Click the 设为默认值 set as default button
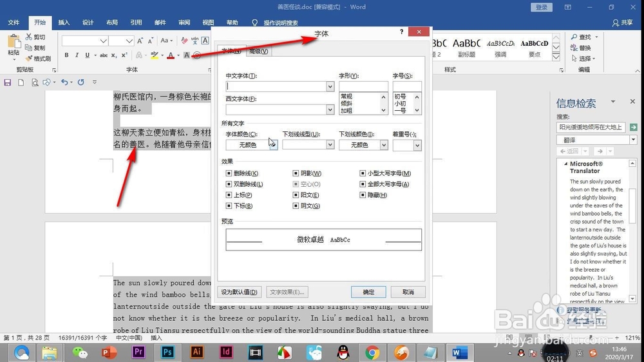The height and width of the screenshot is (362, 644). [x=239, y=292]
